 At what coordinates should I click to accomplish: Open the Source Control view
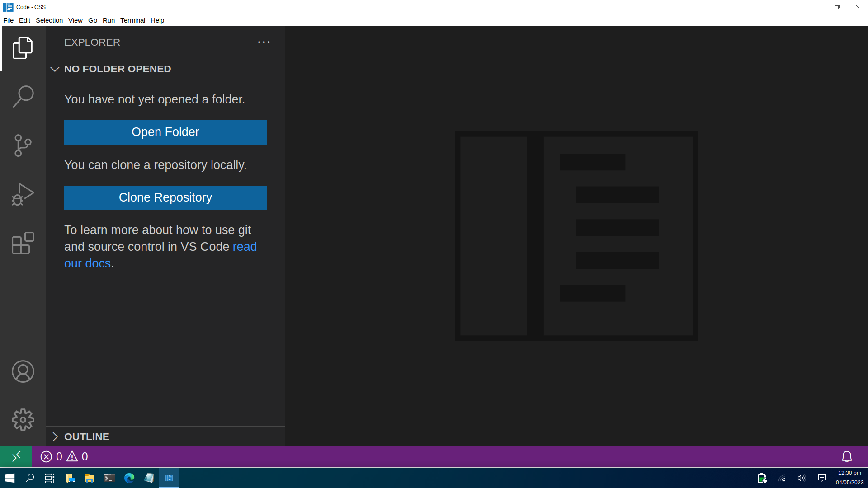23,145
